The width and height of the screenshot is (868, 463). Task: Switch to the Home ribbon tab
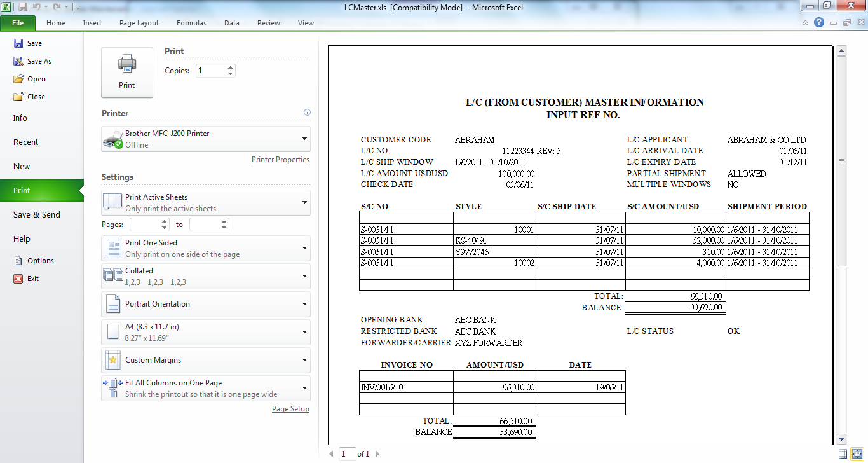coord(56,23)
